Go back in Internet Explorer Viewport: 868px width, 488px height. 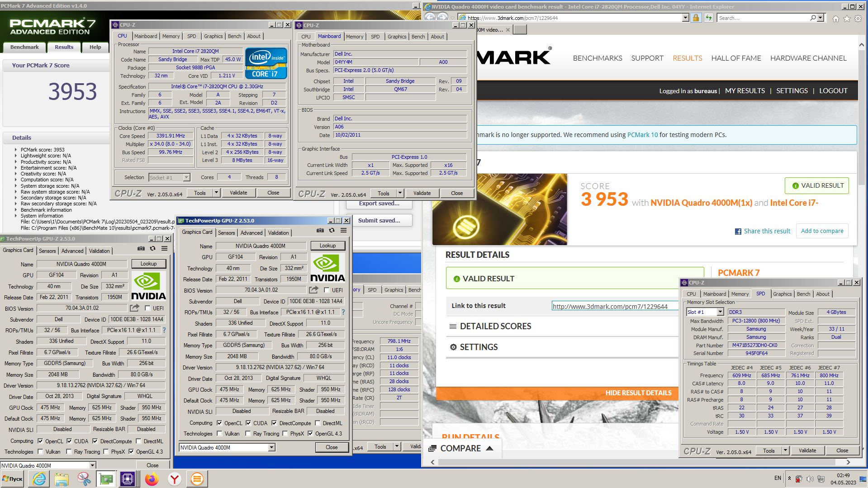point(430,17)
